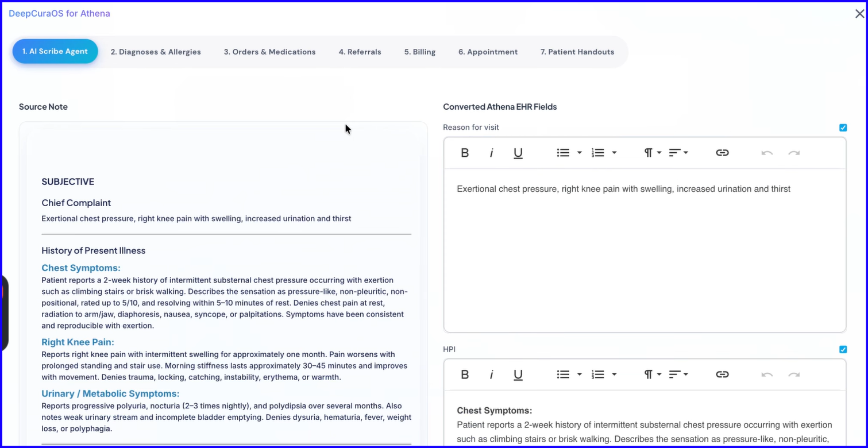The width and height of the screenshot is (868, 448).
Task: Switch to Diagnoses & Allergies tab
Action: [x=156, y=52]
